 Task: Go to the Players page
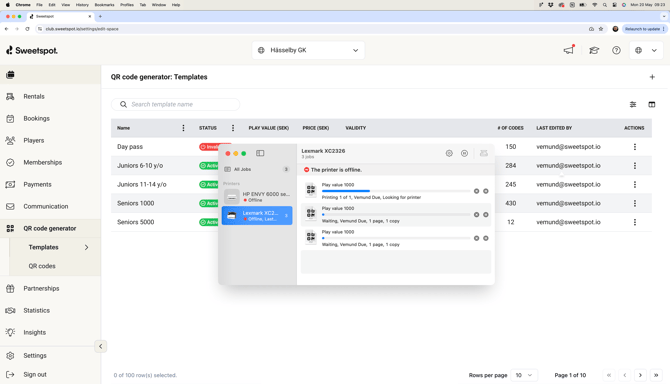click(x=34, y=141)
